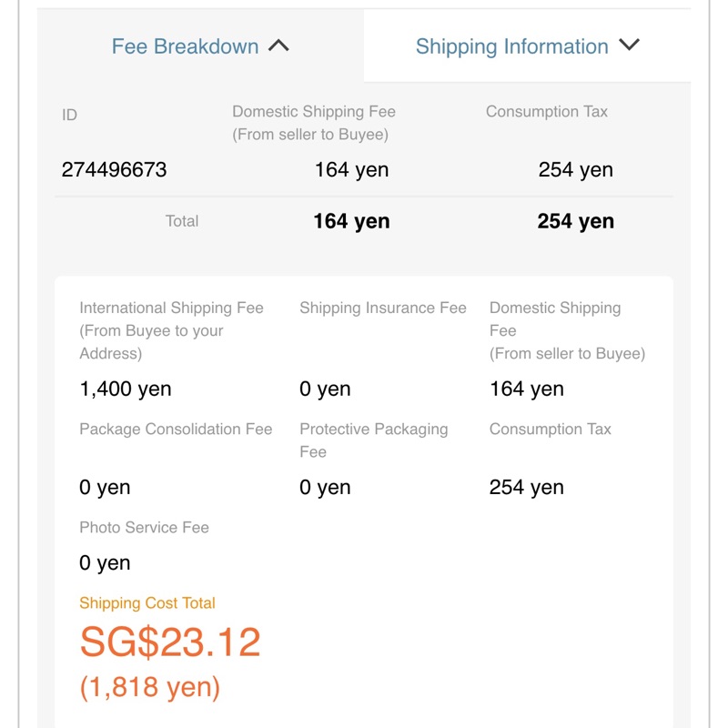728x728 pixels.
Task: Click the Package Consolidation Fee label
Action: (176, 429)
